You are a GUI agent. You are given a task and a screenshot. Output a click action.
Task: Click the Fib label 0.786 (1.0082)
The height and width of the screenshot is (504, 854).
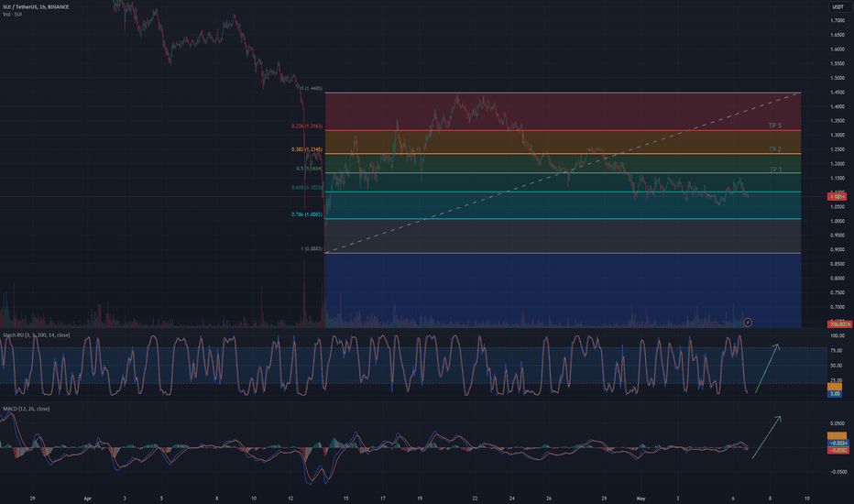pos(307,214)
